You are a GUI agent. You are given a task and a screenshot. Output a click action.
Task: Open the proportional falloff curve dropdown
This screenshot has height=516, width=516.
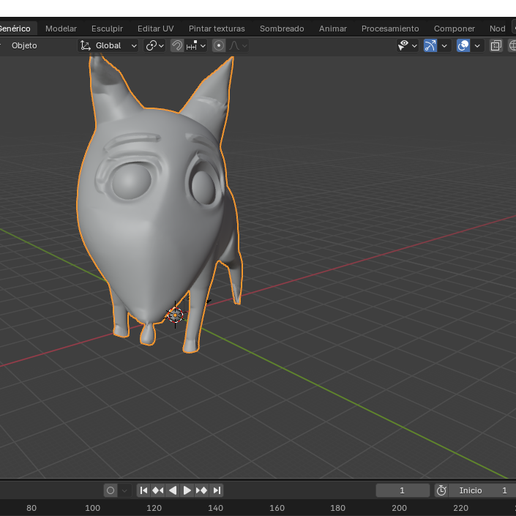pos(238,45)
